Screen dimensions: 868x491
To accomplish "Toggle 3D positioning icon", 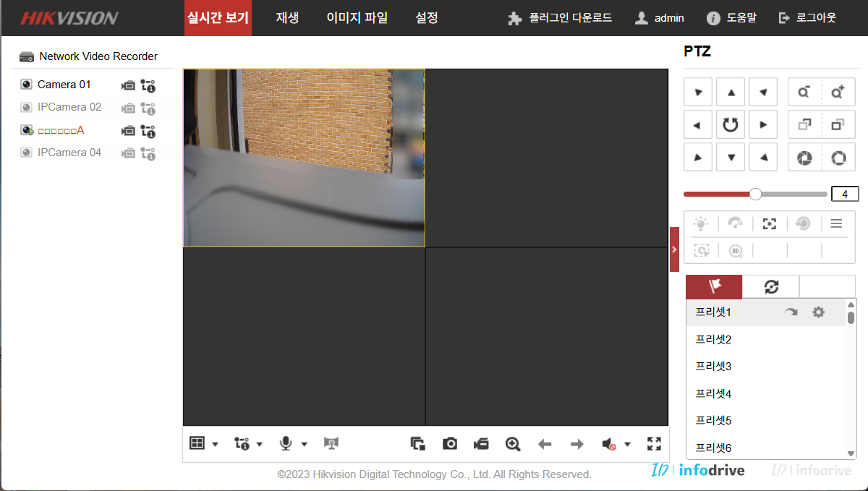I will click(735, 250).
